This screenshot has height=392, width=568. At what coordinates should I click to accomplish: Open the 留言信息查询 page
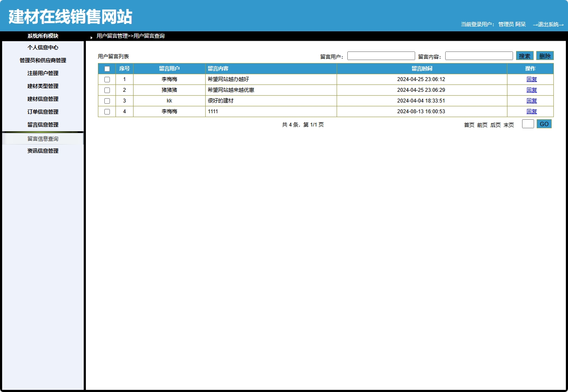[x=43, y=139]
